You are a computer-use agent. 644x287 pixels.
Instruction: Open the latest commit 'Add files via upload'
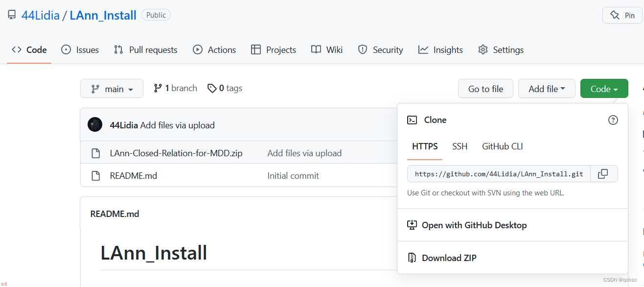(x=178, y=125)
